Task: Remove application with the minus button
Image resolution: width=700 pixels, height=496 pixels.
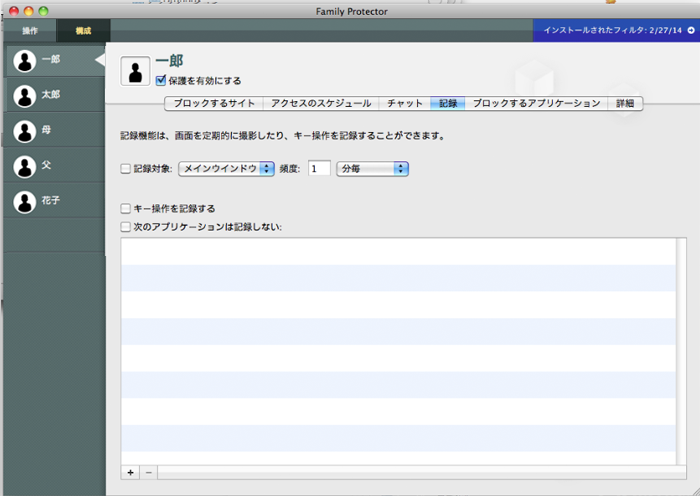Action: (149, 472)
